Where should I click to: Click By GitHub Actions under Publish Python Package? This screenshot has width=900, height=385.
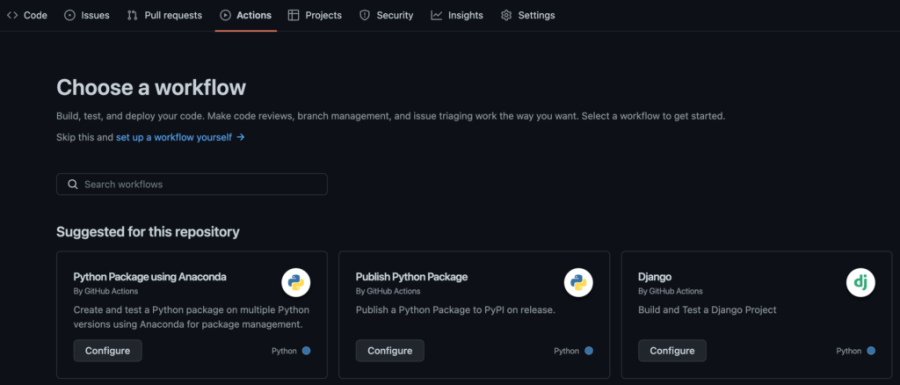pyautogui.click(x=388, y=291)
